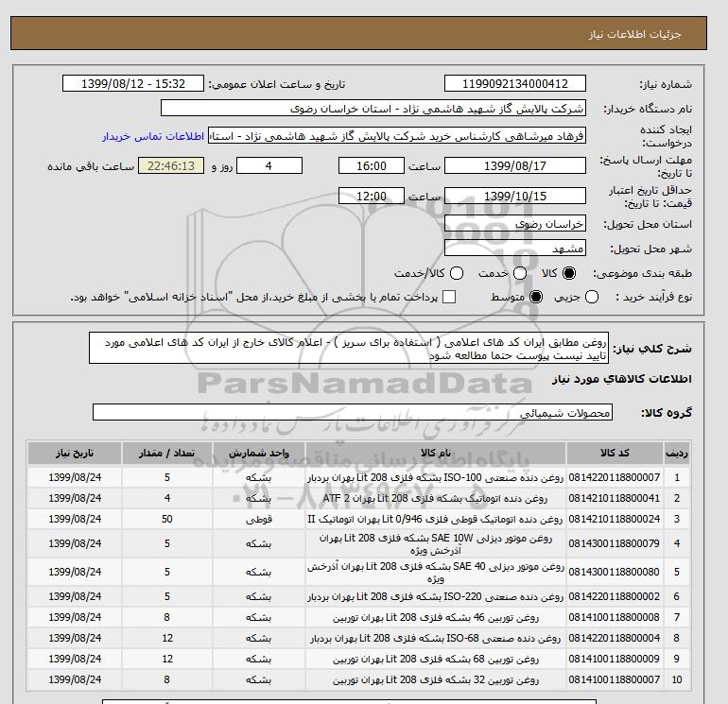Open the اطلاعات تماس خریدار link
The width and height of the screenshot is (728, 704).
(x=153, y=136)
